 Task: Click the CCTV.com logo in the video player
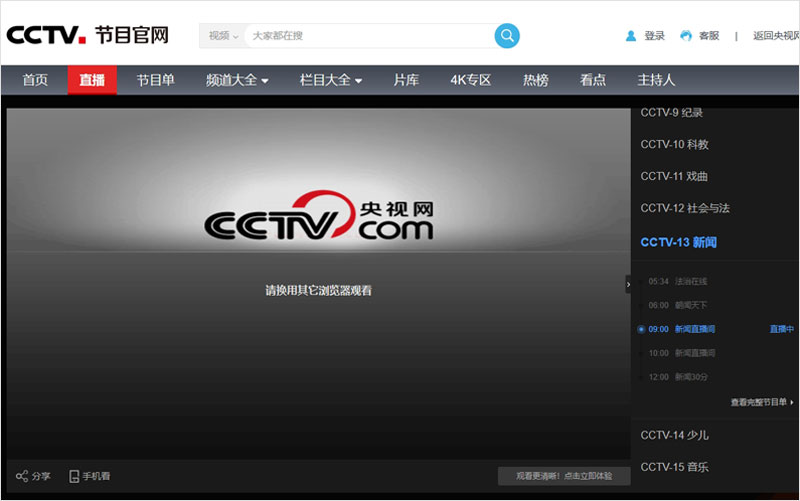coord(319,216)
